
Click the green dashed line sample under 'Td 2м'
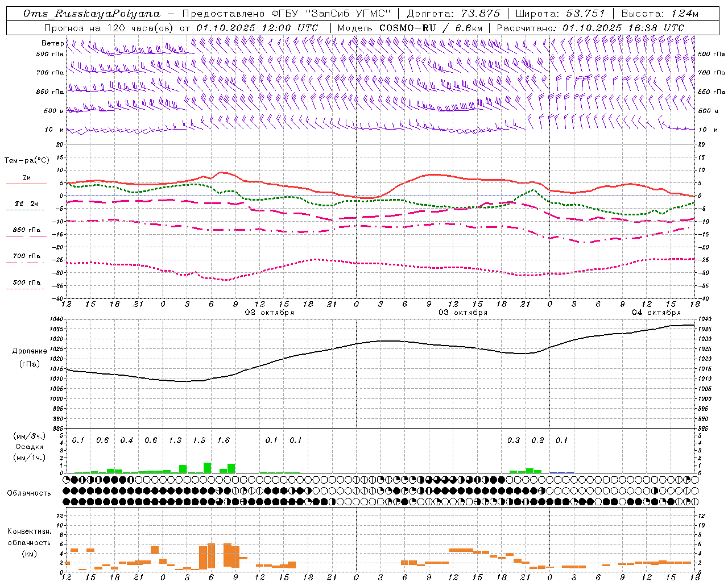tap(25, 210)
